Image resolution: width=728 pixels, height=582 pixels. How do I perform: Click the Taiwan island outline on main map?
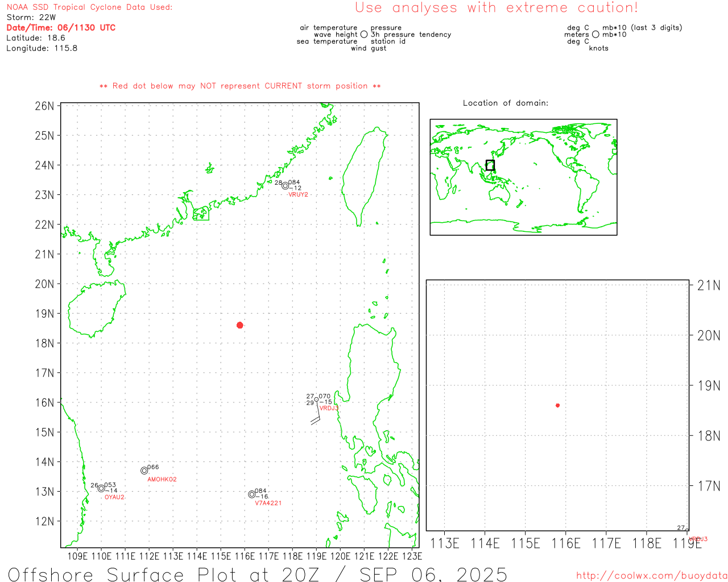click(364, 176)
